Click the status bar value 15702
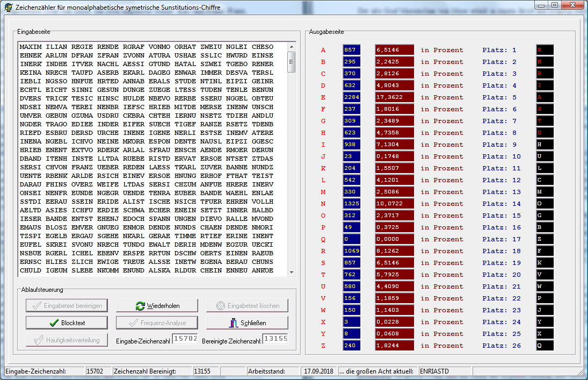This screenshot has height=380, width=588. pos(95,371)
